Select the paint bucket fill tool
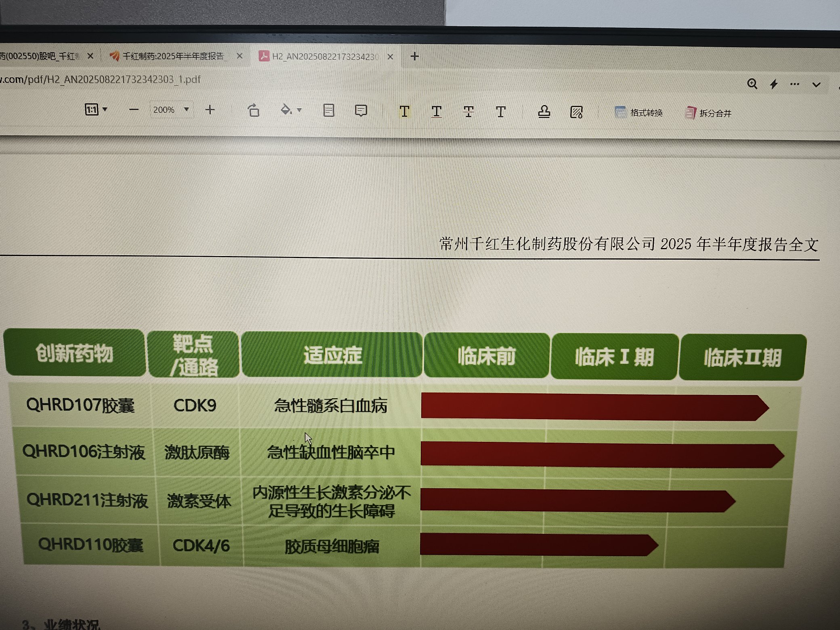Image resolution: width=840 pixels, height=630 pixels. [x=286, y=110]
